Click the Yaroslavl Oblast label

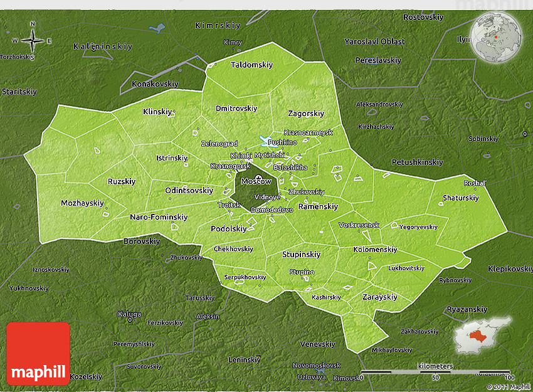click(374, 41)
